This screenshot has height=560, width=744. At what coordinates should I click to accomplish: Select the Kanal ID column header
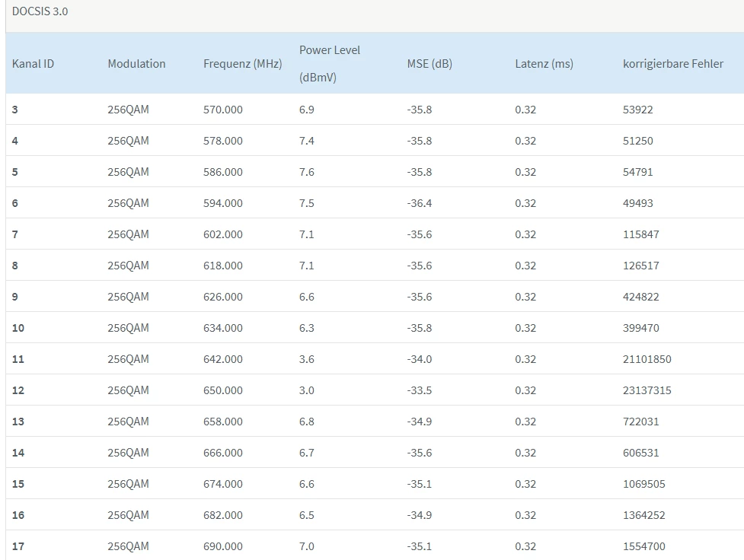point(33,64)
